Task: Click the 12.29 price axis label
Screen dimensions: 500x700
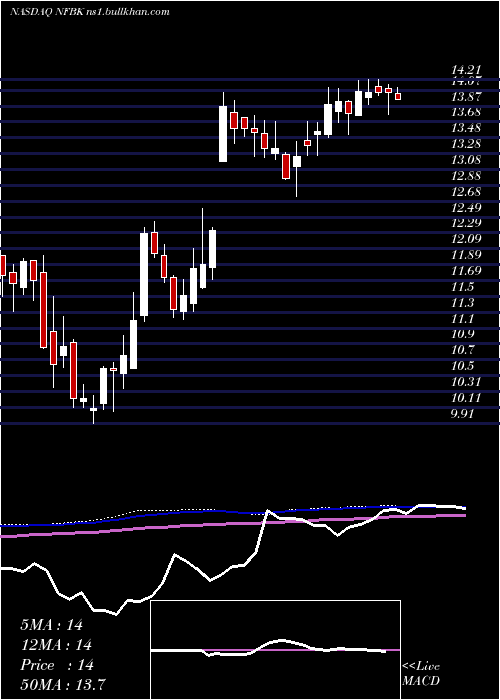Action: (x=466, y=223)
